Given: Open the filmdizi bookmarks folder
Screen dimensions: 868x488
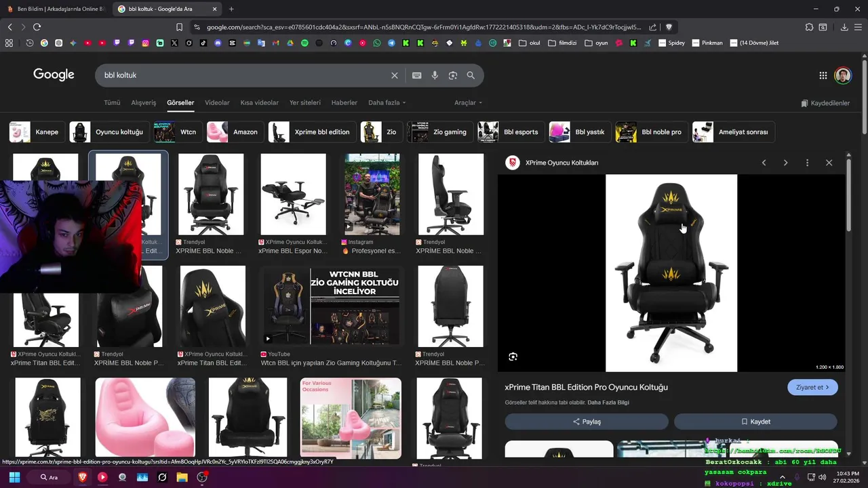Looking at the screenshot, I should pyautogui.click(x=562, y=43).
